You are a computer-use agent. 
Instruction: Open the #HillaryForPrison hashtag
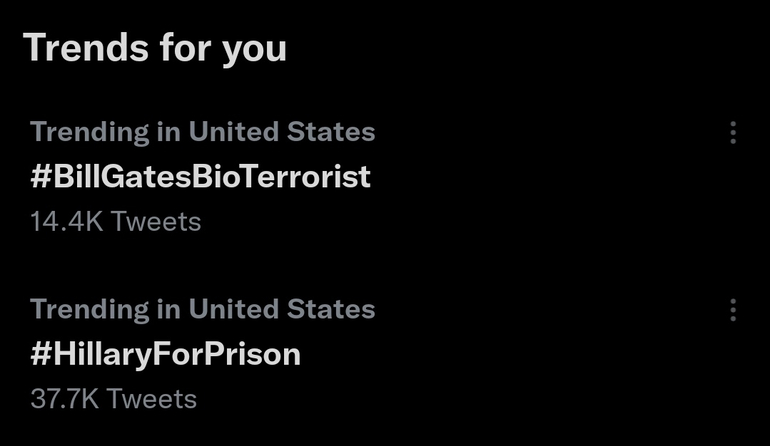pyautogui.click(x=165, y=354)
